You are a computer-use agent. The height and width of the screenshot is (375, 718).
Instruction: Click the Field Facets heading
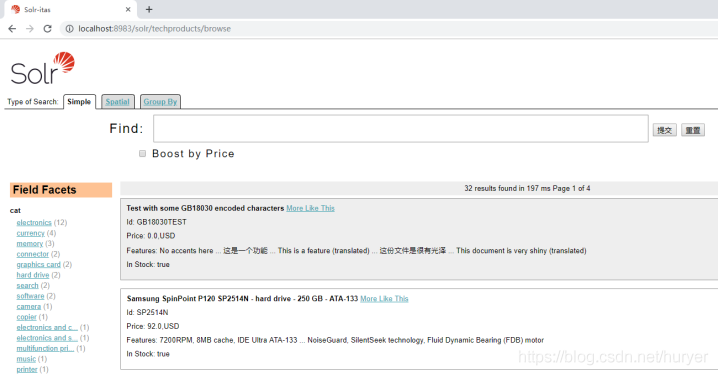click(61, 190)
